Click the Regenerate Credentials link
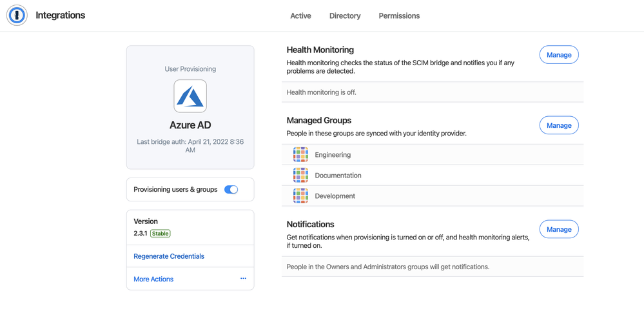 (169, 256)
